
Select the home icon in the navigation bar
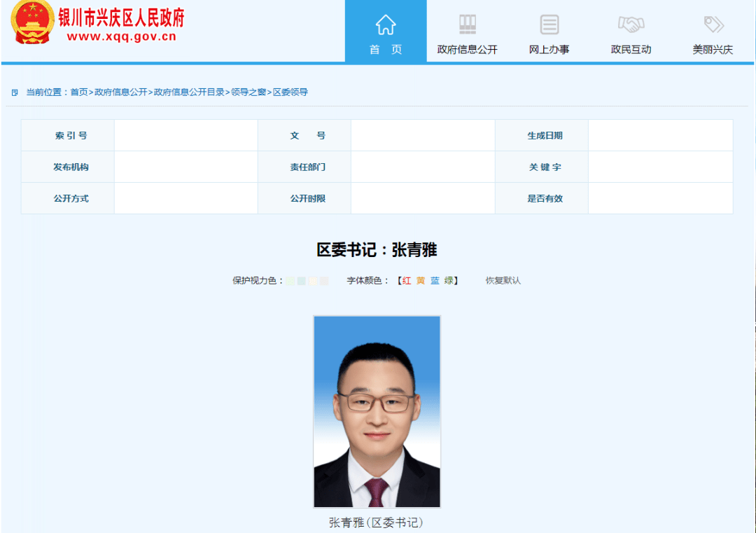(x=385, y=23)
